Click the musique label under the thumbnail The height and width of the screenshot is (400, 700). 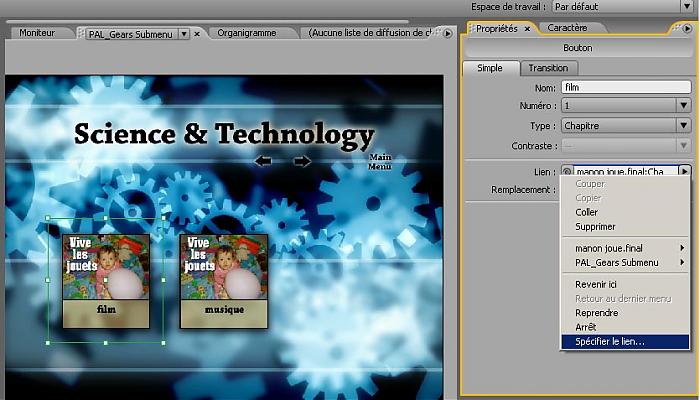[x=224, y=310]
